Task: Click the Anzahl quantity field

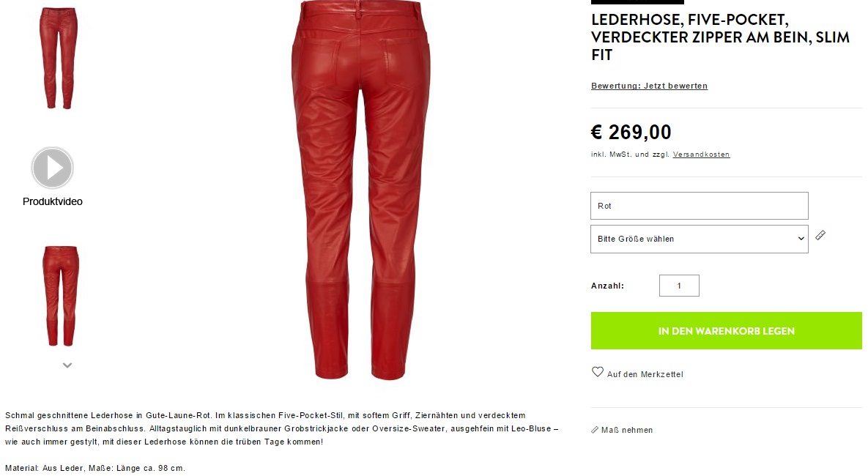Action: coord(679,286)
